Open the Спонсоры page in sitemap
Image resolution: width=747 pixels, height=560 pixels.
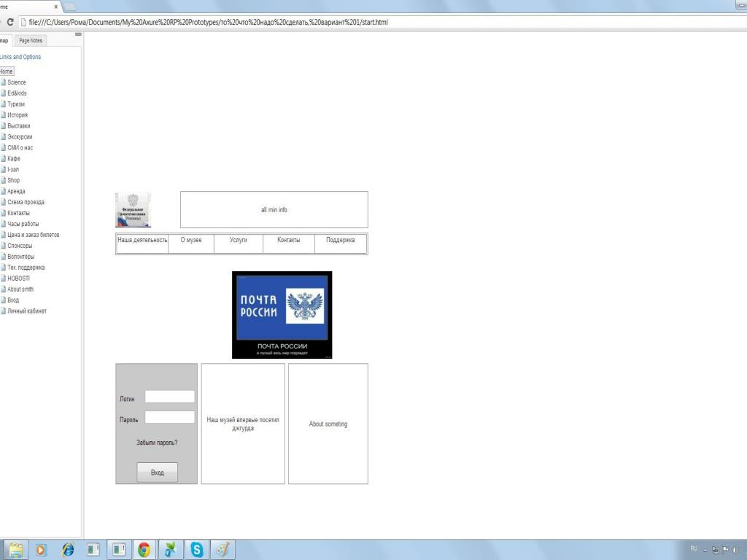pyautogui.click(x=20, y=246)
